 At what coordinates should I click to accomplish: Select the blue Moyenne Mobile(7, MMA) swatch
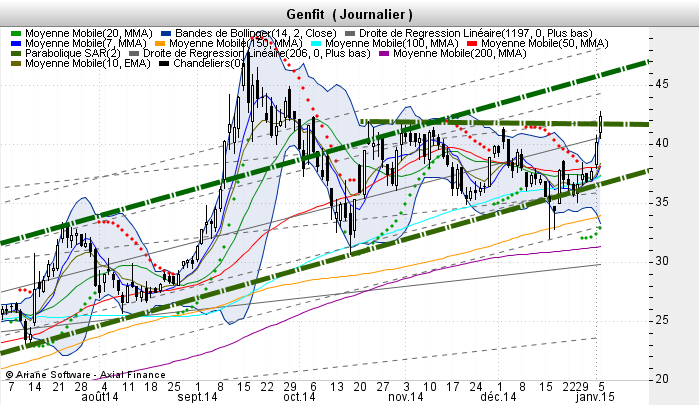(x=16, y=44)
